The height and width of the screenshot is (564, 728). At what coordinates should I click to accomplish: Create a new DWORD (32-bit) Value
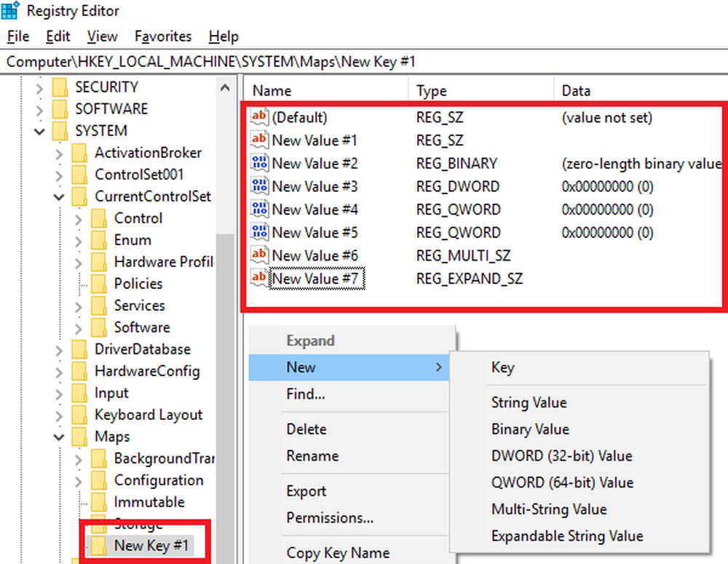[x=579, y=456]
